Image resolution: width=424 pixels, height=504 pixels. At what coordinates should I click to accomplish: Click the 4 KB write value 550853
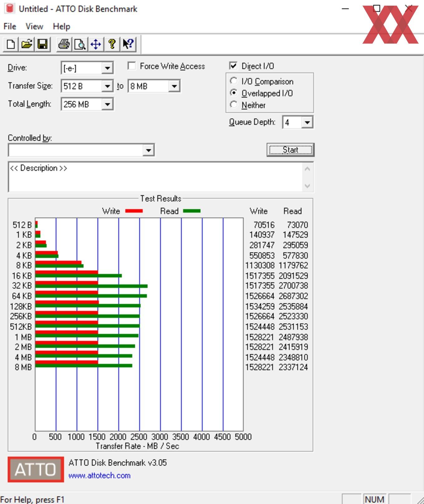262,256
